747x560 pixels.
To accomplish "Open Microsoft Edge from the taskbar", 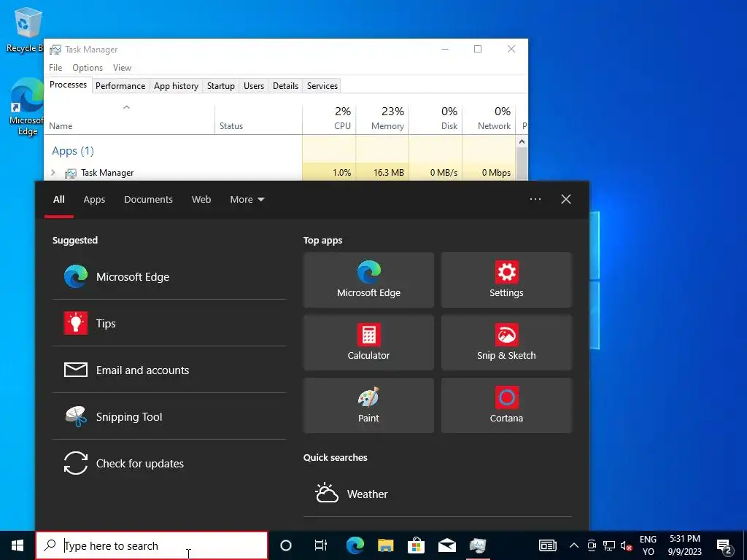I will (355, 545).
